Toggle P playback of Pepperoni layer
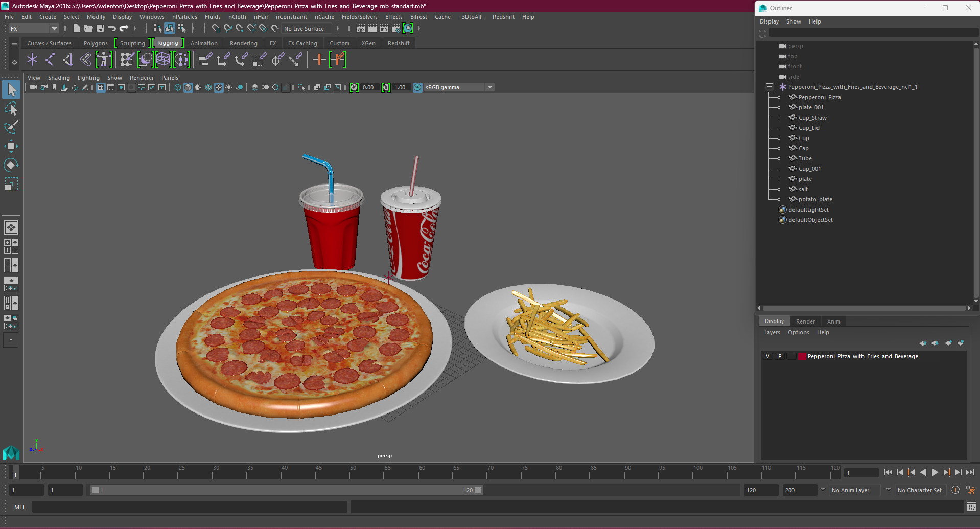Image resolution: width=980 pixels, height=529 pixels. tap(780, 356)
